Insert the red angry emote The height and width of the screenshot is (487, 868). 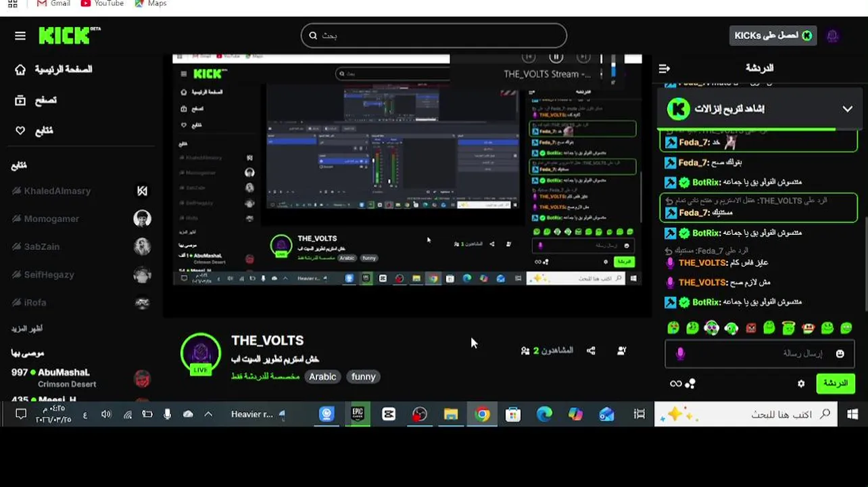coord(750,328)
